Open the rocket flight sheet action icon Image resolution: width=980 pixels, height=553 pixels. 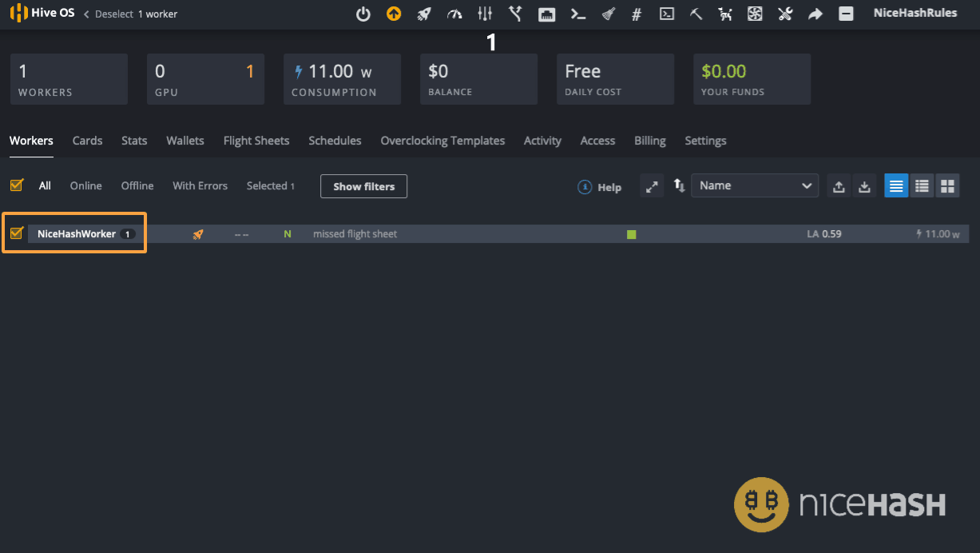pos(423,13)
